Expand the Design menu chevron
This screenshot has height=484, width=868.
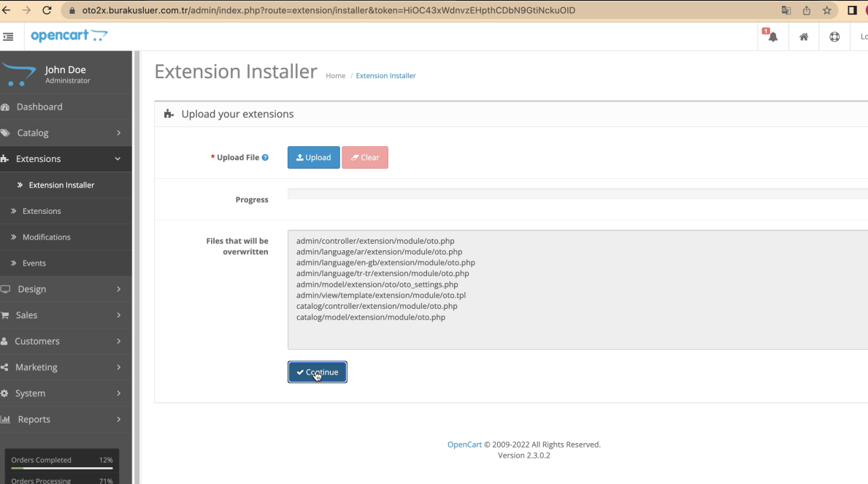coord(118,289)
